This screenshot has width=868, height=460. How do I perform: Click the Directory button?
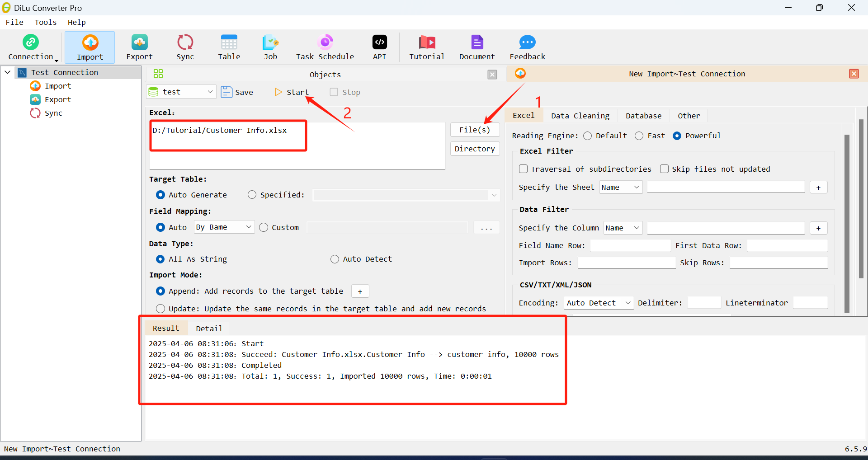point(475,149)
